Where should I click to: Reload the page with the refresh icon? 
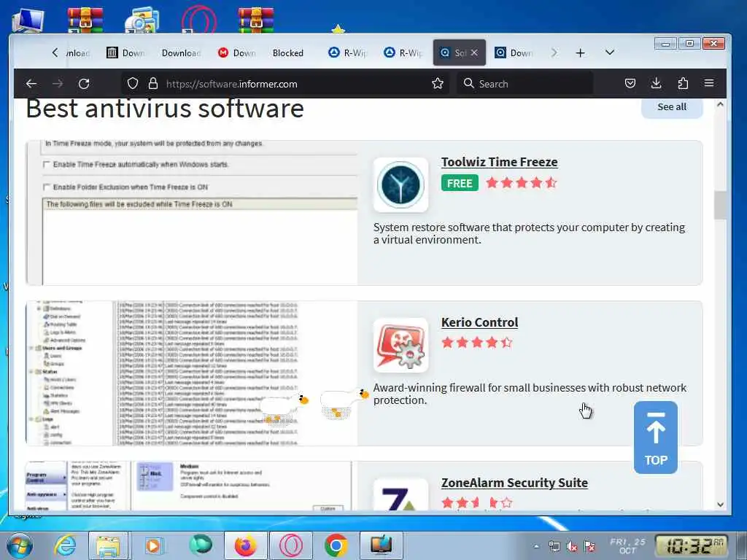point(84,84)
